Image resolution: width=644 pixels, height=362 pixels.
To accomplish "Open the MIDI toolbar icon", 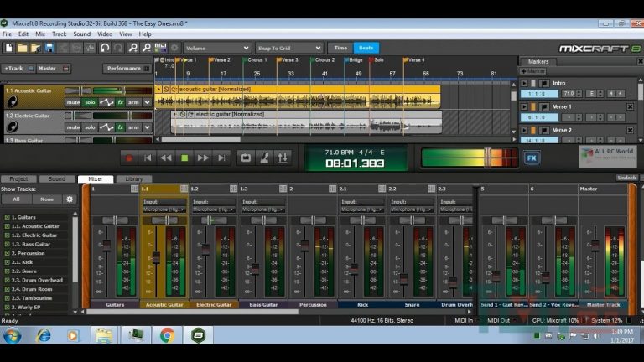I will pyautogui.click(x=161, y=48).
